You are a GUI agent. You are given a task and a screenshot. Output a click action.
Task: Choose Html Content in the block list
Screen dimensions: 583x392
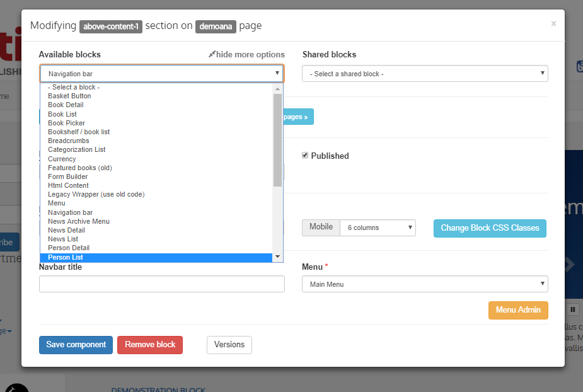68,185
